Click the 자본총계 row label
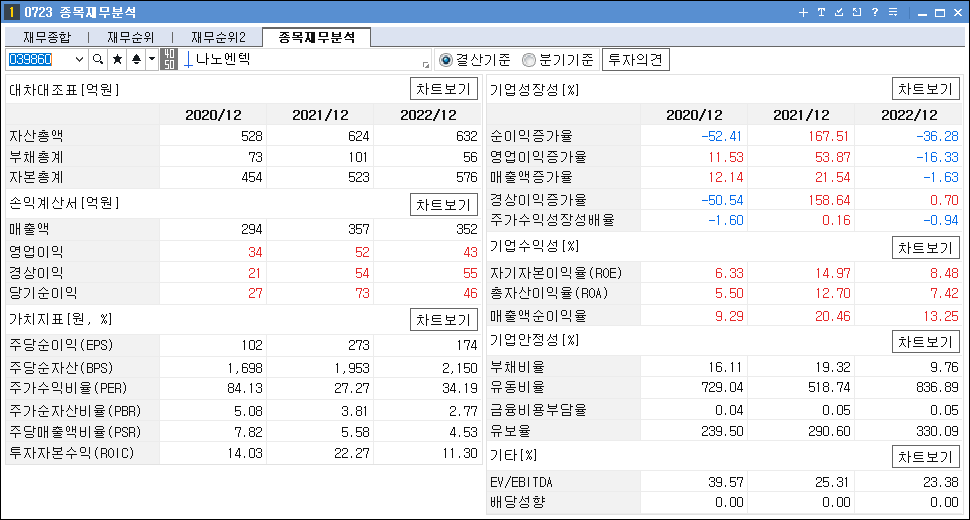 coord(36,177)
